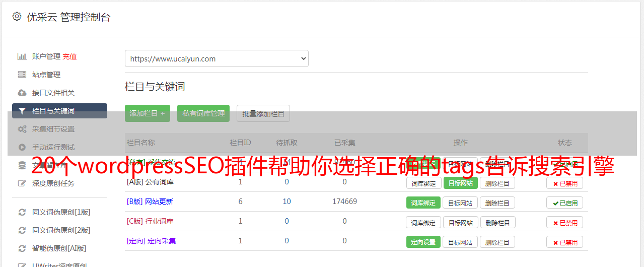Click the refresh icon for 智能伪原创[AI版]
The height and width of the screenshot is (267, 644).
(22, 248)
